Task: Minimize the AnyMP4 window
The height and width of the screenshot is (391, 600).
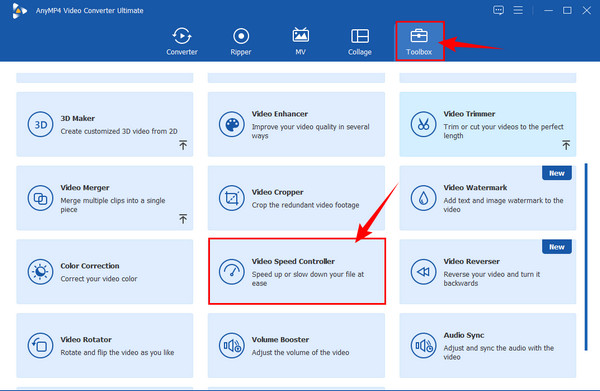Action: (x=548, y=11)
